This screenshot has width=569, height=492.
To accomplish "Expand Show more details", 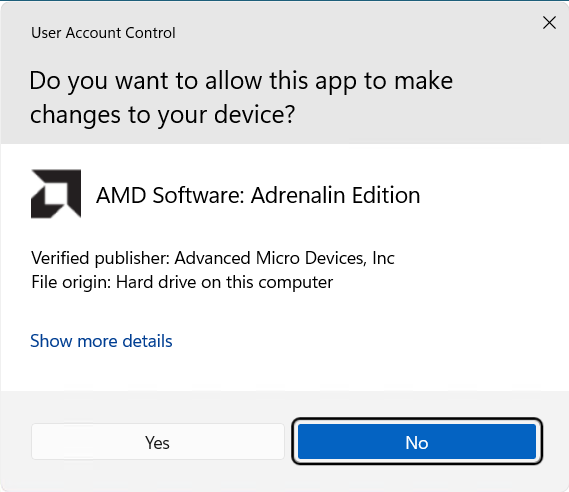I will [101, 341].
